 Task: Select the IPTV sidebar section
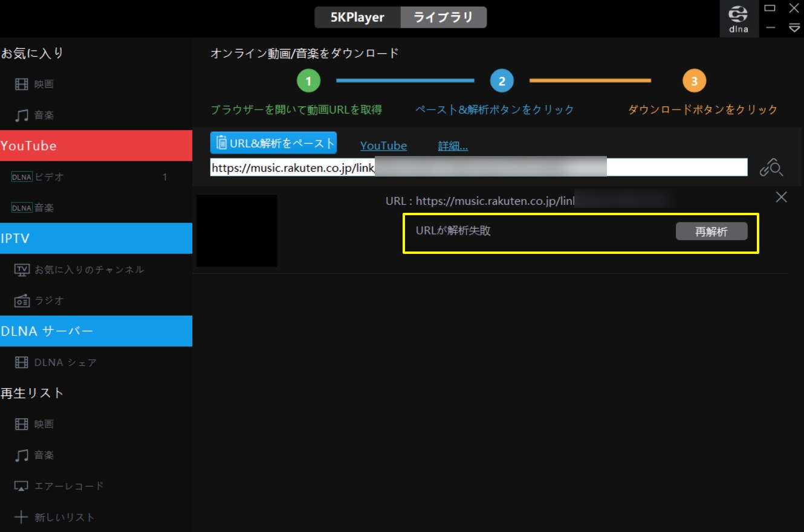click(x=96, y=238)
